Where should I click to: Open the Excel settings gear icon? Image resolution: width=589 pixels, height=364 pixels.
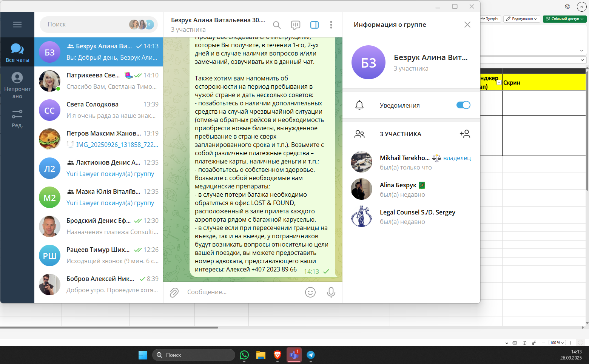(x=567, y=6)
